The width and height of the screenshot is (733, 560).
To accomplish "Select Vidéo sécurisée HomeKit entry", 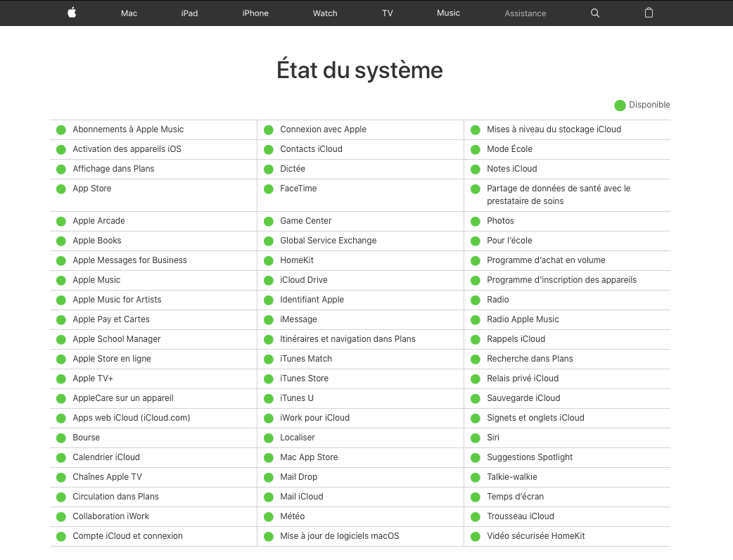I will (536, 535).
